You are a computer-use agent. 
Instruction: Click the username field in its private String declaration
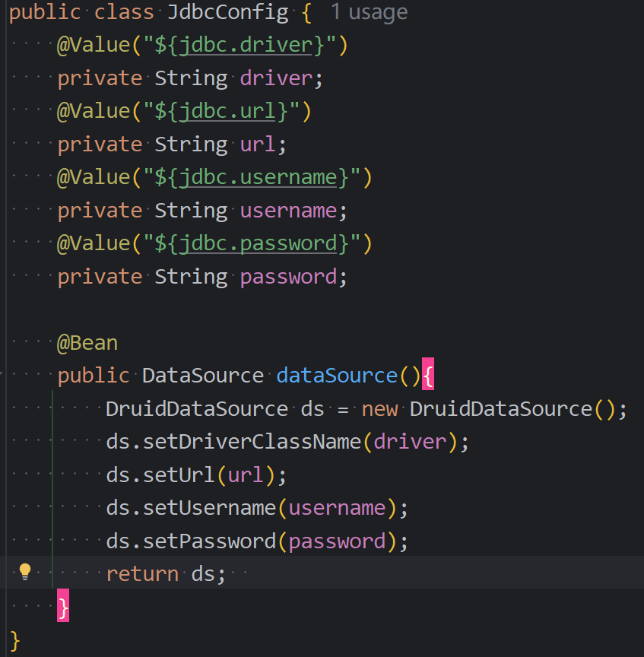pos(288,211)
